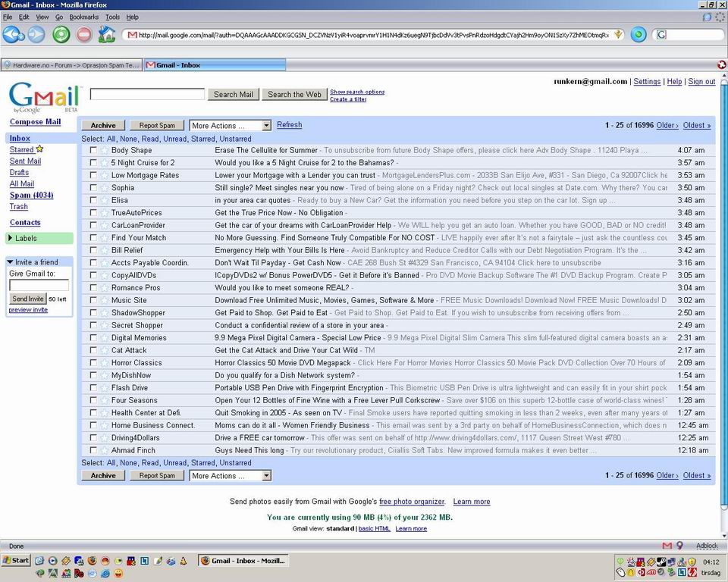The width and height of the screenshot is (728, 582).
Task: Click the top Older link
Action: [x=667, y=125]
